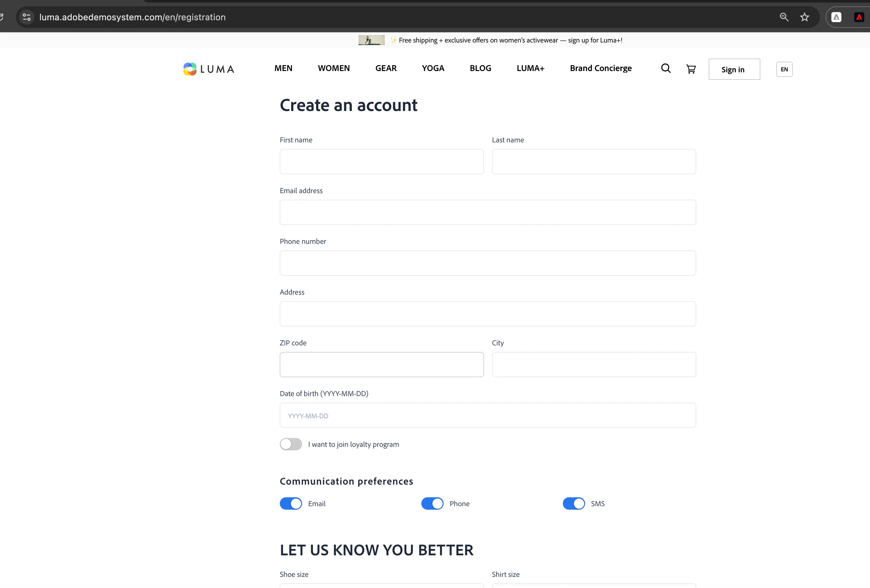
Task: Focus the First name field
Action: (381, 162)
